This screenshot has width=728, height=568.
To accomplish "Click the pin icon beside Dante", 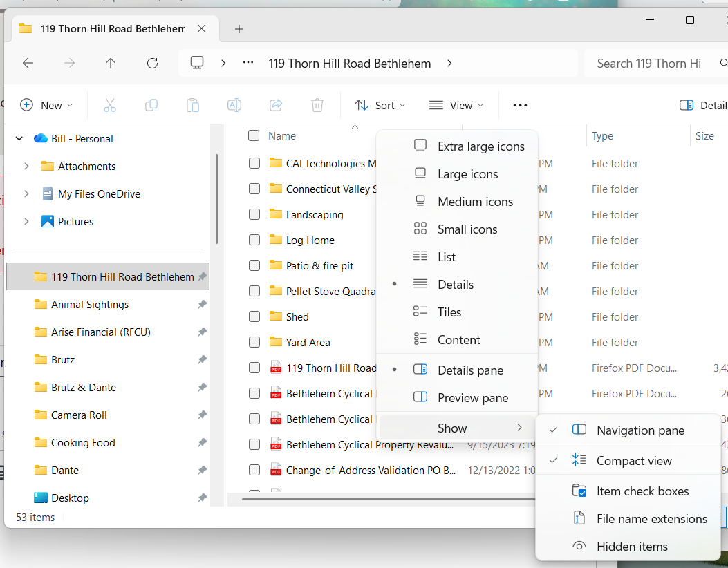I will coord(202,470).
